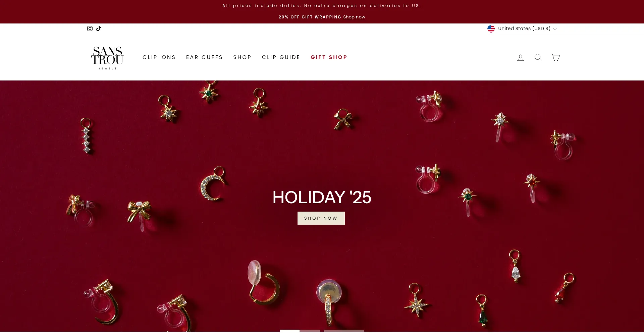Click the crescent moon charm in banner
Screen dimensions: 644x333
pos(213,184)
